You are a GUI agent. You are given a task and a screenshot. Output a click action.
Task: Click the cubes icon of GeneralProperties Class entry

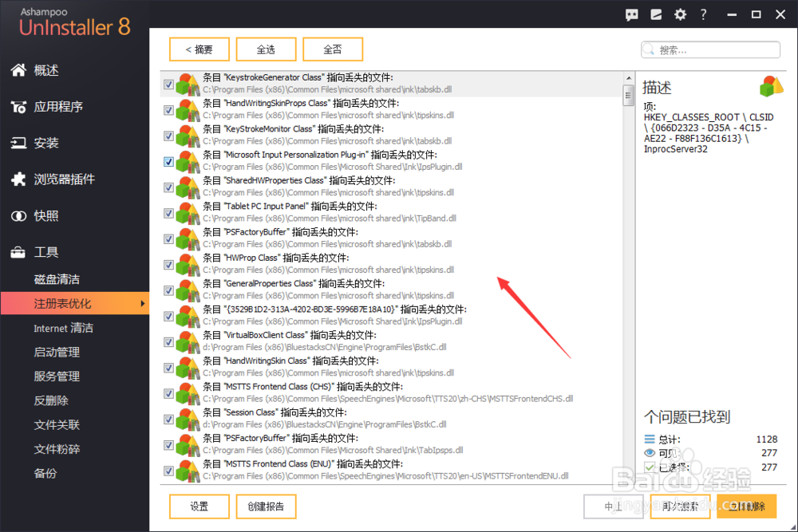[x=188, y=291]
